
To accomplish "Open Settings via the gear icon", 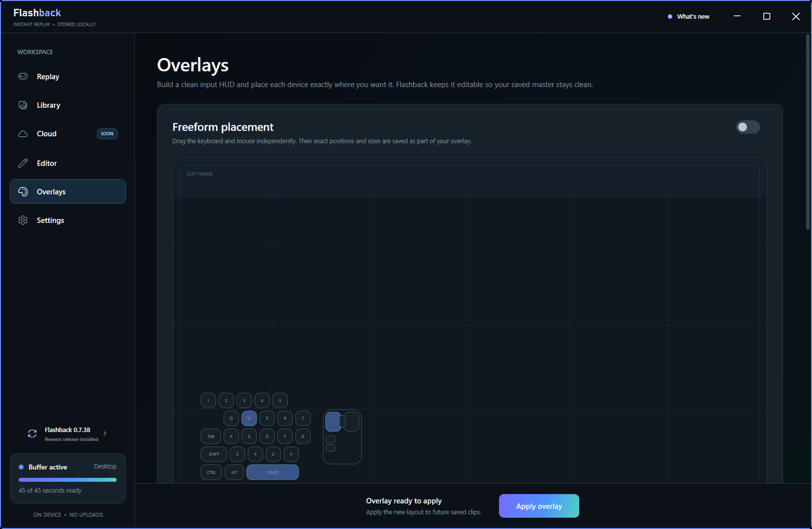I will pyautogui.click(x=23, y=220).
